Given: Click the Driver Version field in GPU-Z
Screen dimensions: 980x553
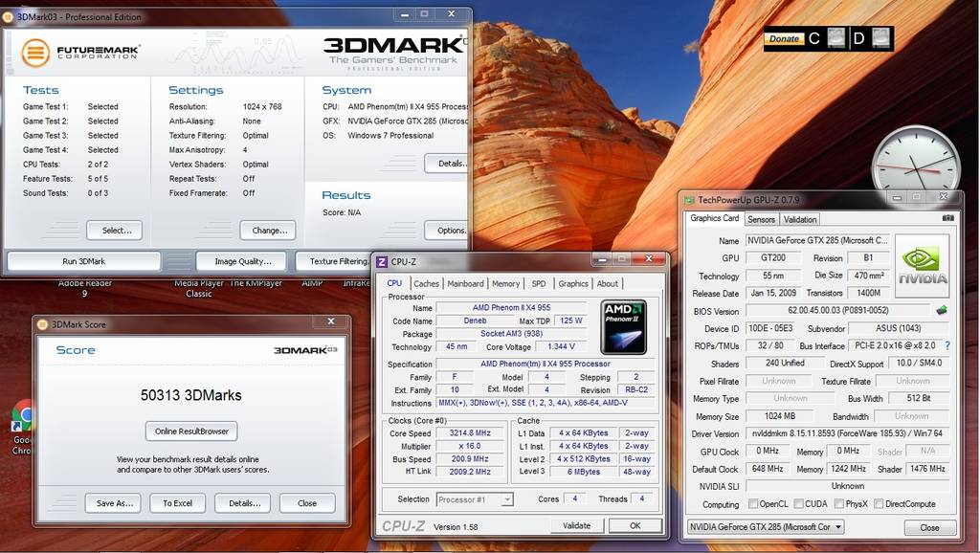Looking at the screenshot, I should tap(848, 433).
